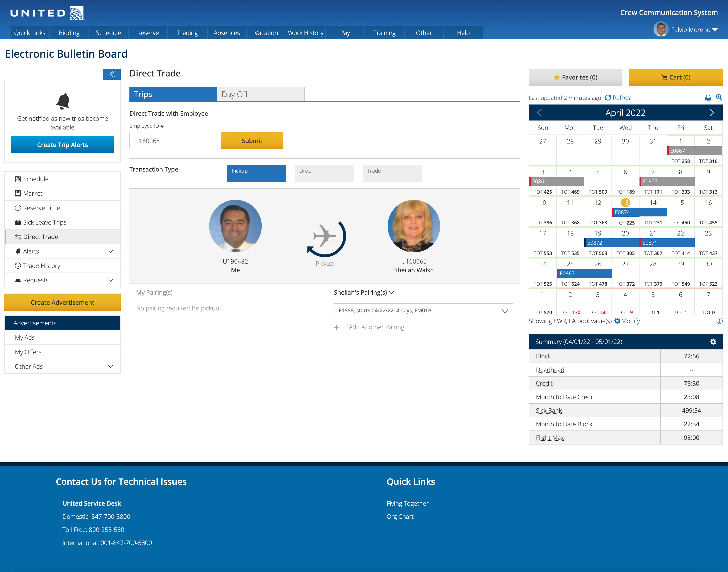Advance calendar to next month
The width and height of the screenshot is (728, 572).
click(711, 113)
